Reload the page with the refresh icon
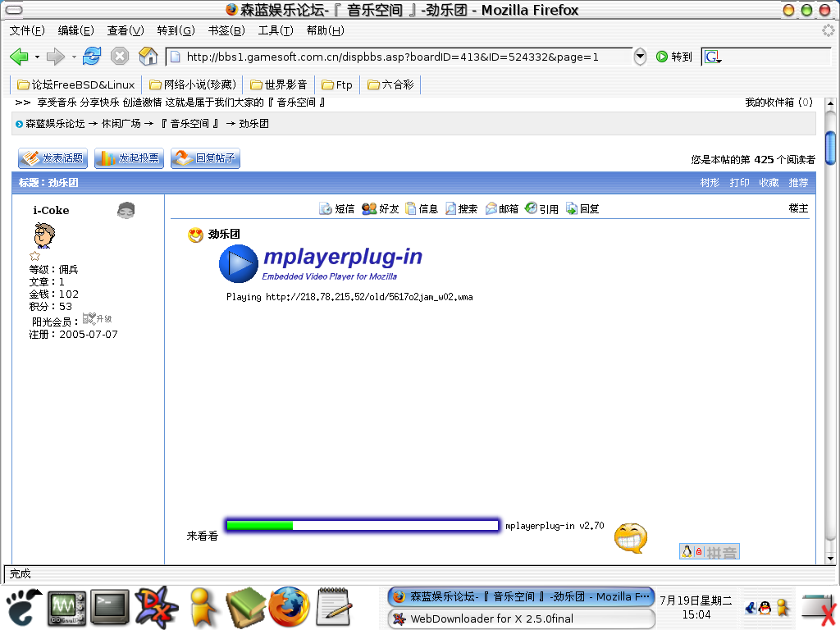This screenshot has height=630, width=840. pos(92,56)
